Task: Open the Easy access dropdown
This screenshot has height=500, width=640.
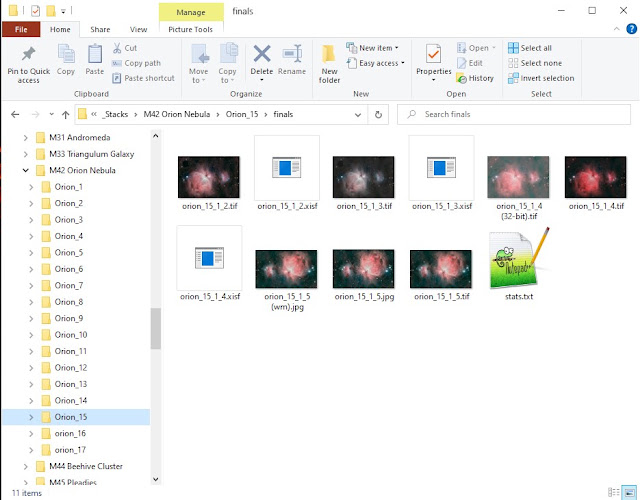Action: point(376,63)
